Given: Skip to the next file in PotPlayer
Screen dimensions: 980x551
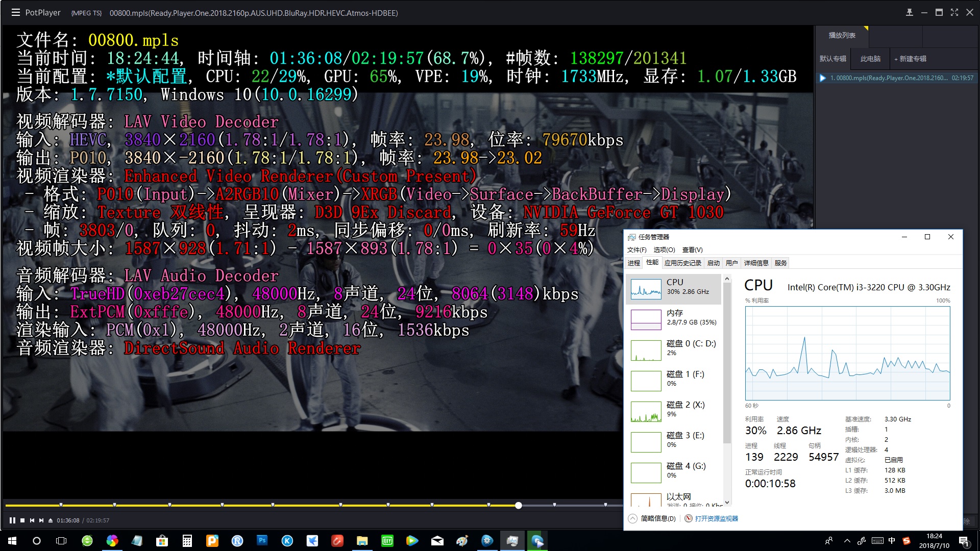Looking at the screenshot, I should click(x=41, y=520).
